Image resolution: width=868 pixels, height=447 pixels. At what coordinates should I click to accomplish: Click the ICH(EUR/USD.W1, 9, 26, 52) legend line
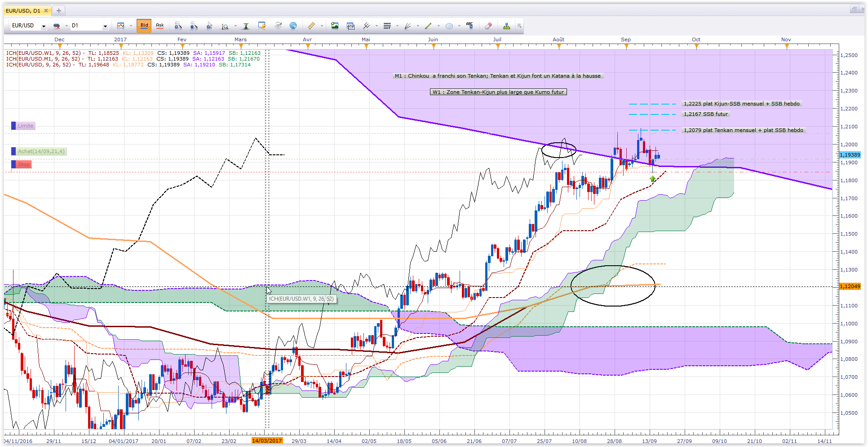click(133, 53)
